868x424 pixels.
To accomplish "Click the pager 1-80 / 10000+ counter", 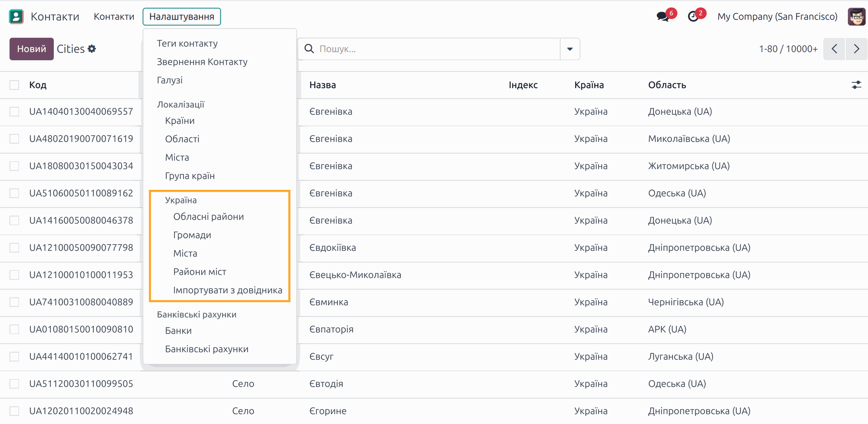I will tap(788, 49).
